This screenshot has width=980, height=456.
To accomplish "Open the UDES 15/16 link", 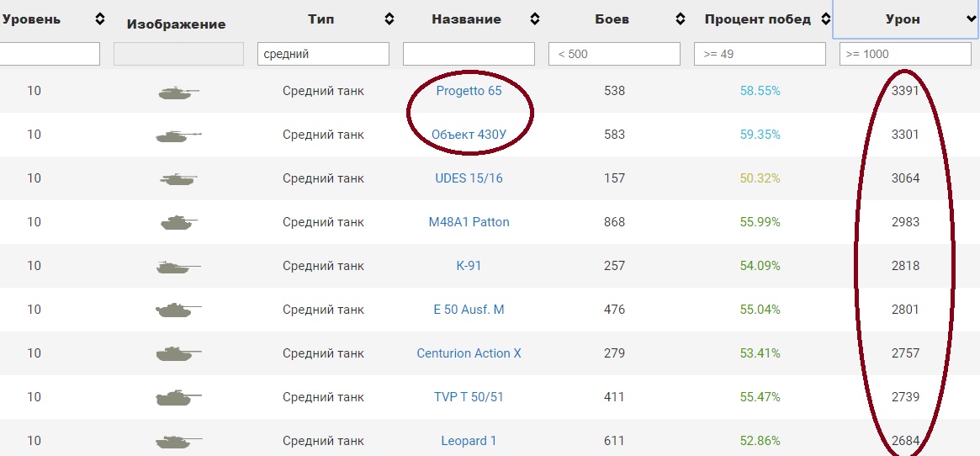I will 469,178.
